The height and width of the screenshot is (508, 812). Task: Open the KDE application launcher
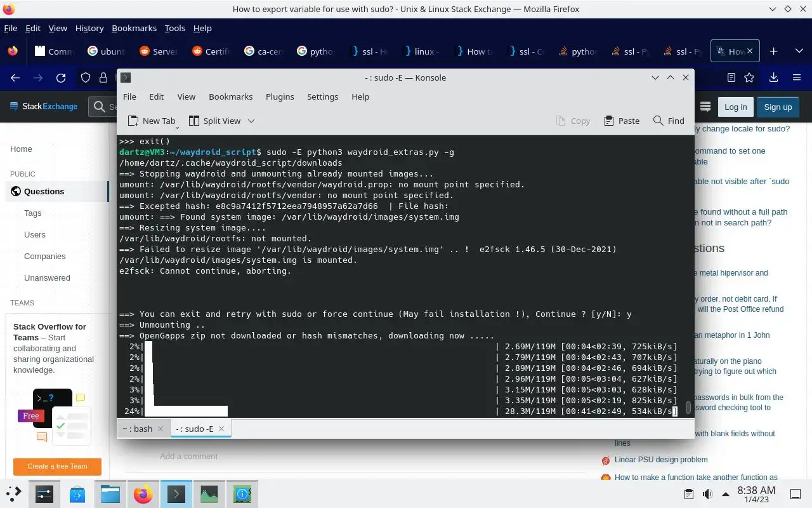click(14, 493)
